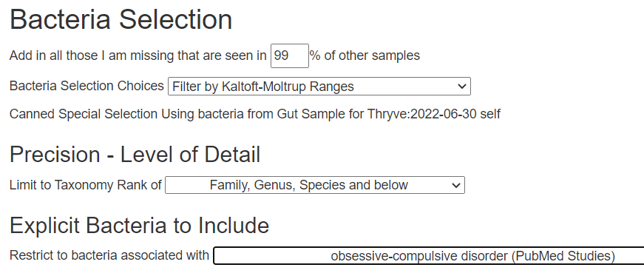Click the '(PubMed Studies)' text in the dropdown
This screenshot has width=644, height=276.
click(x=563, y=256)
